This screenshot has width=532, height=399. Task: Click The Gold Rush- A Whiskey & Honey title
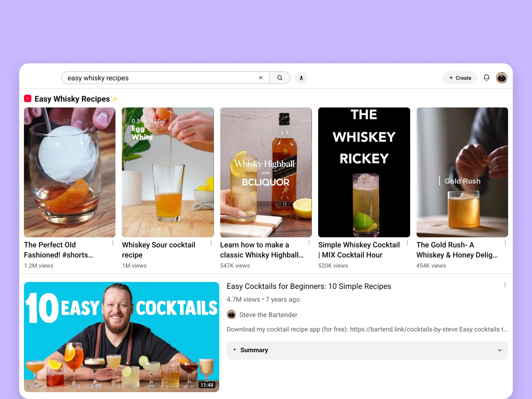pyautogui.click(x=457, y=250)
